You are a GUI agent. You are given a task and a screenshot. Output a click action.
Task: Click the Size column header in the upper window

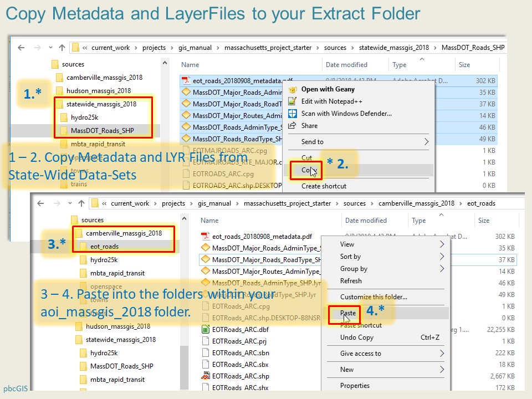pos(464,65)
